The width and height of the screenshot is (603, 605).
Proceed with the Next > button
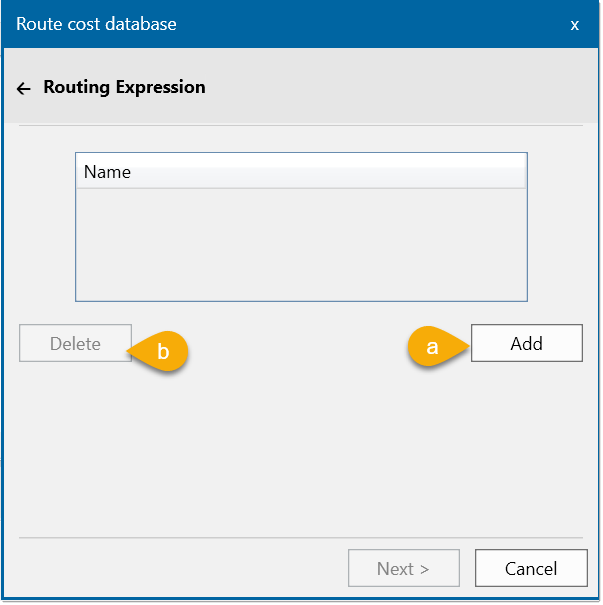click(x=404, y=568)
